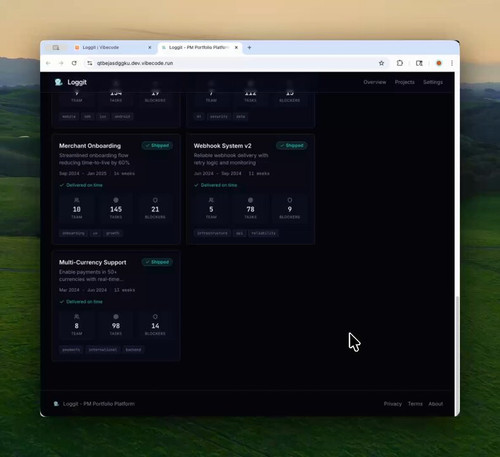This screenshot has height=457, width=500.
Task: Click the international tag in Multi-Currency card
Action: click(103, 350)
